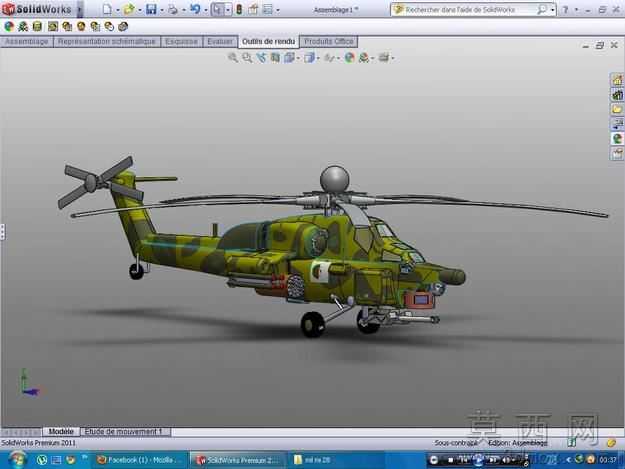Expand the search field dropdown arrow
This screenshot has height=469, width=625.
pyautogui.click(x=552, y=10)
